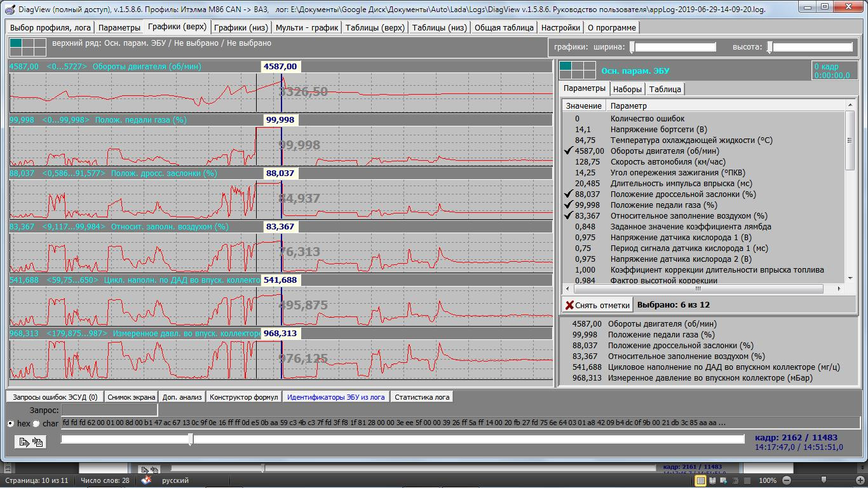Click the Снимок экрана button

tap(131, 397)
